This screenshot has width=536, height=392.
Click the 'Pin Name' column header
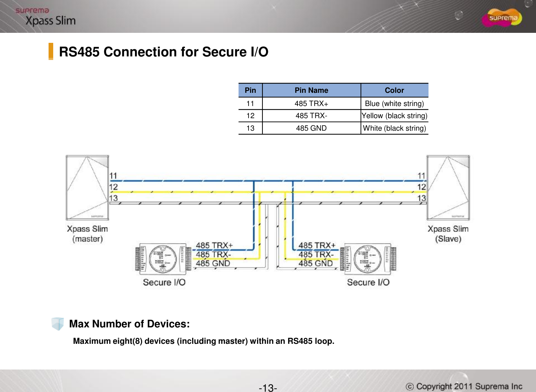311,90
